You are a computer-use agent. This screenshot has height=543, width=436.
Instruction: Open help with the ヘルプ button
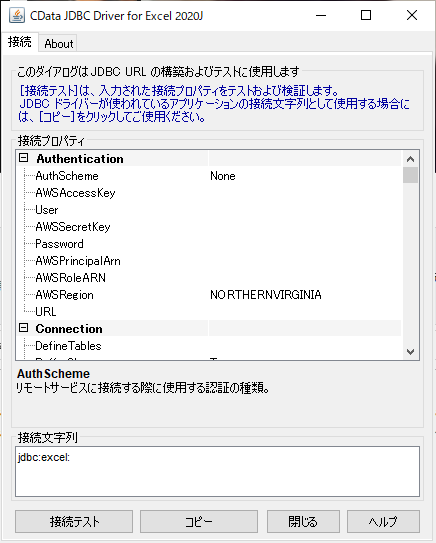click(x=383, y=522)
